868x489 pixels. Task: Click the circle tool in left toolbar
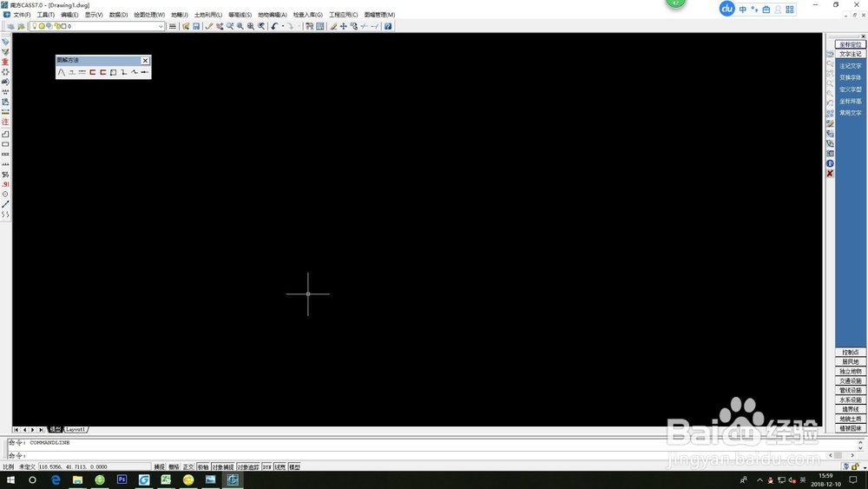(5, 195)
